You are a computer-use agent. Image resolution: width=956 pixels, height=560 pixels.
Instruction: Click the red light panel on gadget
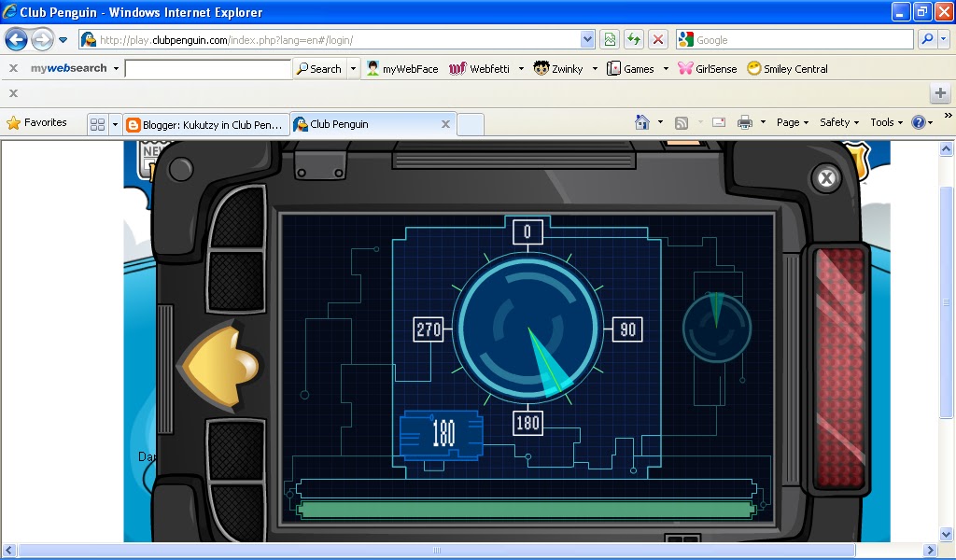(839, 368)
